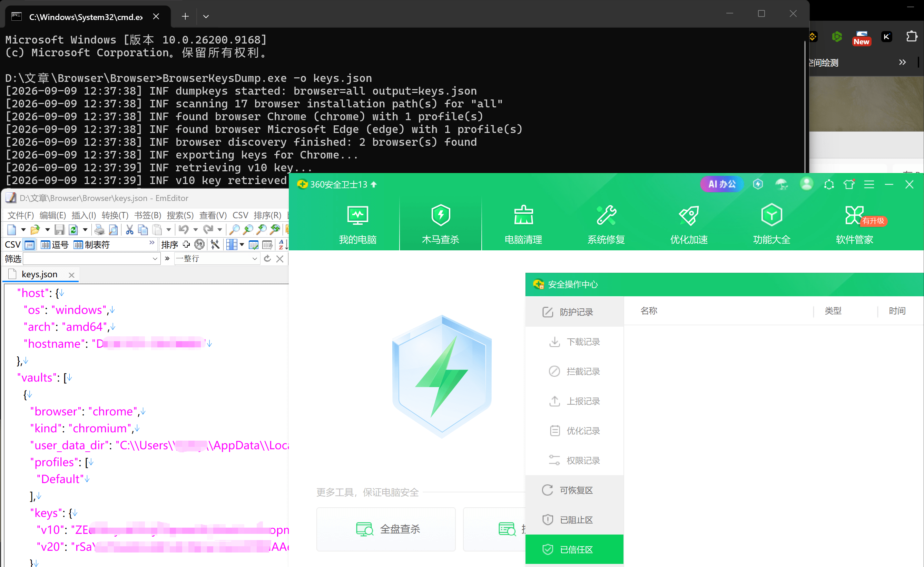Open 优化加速 speed-up section
This screenshot has height=567, width=924.
(x=689, y=224)
